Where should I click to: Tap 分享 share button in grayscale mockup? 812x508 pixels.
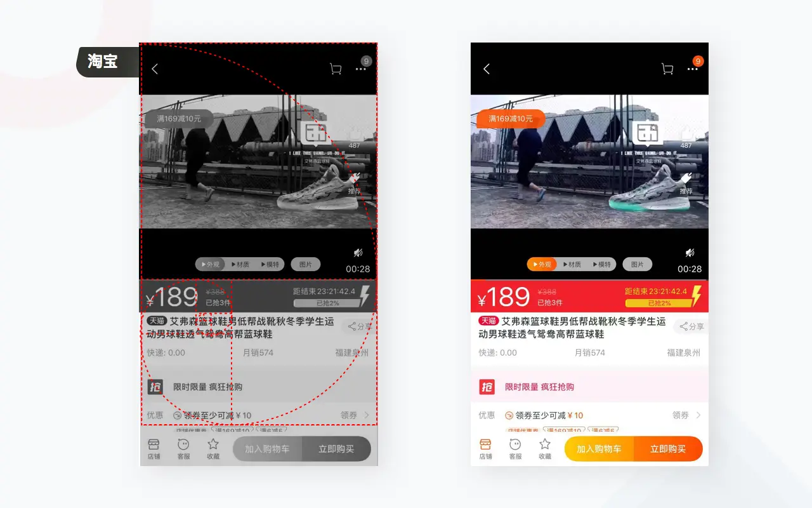(x=359, y=326)
